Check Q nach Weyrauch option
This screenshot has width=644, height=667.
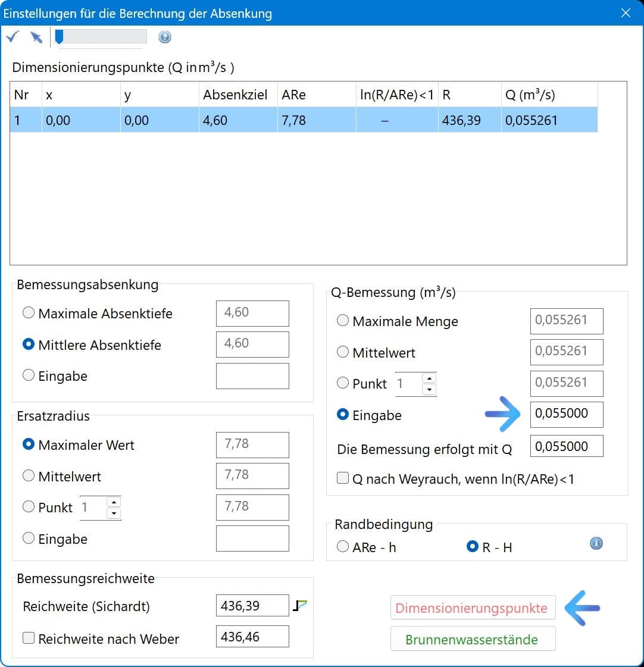343,478
